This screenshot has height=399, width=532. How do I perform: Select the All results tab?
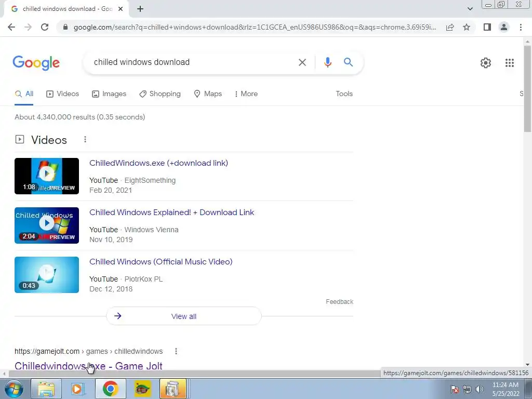24,94
